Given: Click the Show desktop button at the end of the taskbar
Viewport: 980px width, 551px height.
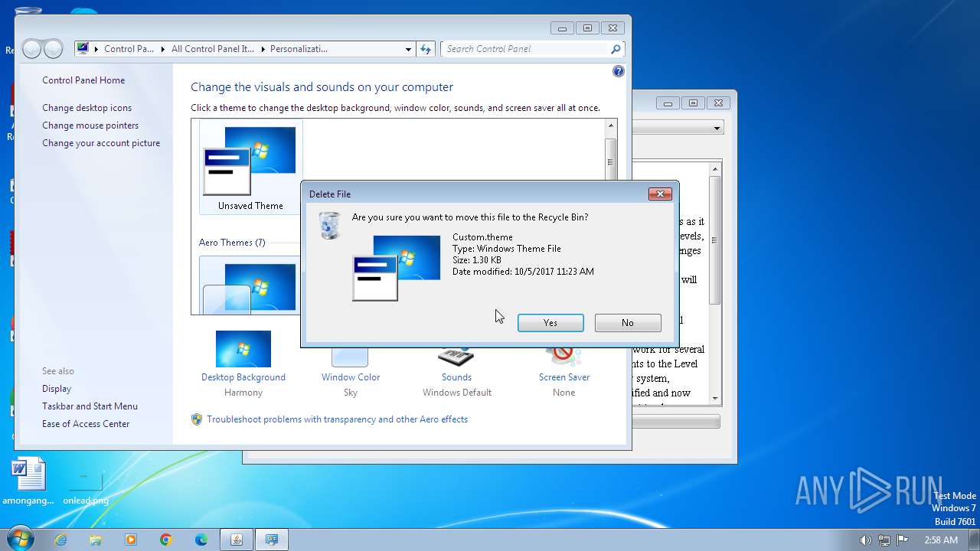Looking at the screenshot, I should [974, 540].
